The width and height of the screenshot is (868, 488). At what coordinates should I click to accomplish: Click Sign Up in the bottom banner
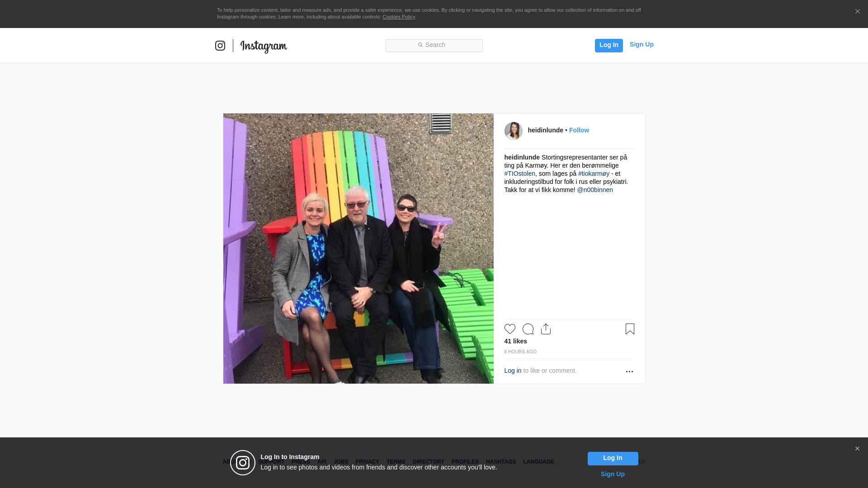[x=613, y=474]
